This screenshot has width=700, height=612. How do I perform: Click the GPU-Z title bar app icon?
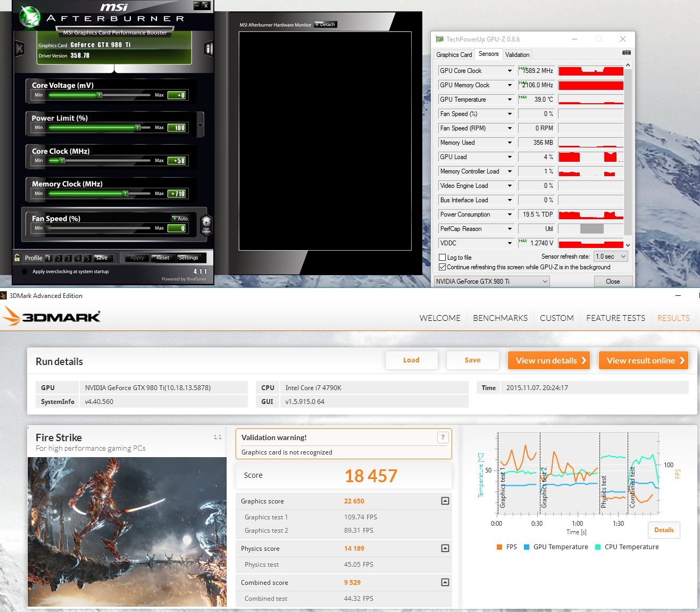[439, 39]
